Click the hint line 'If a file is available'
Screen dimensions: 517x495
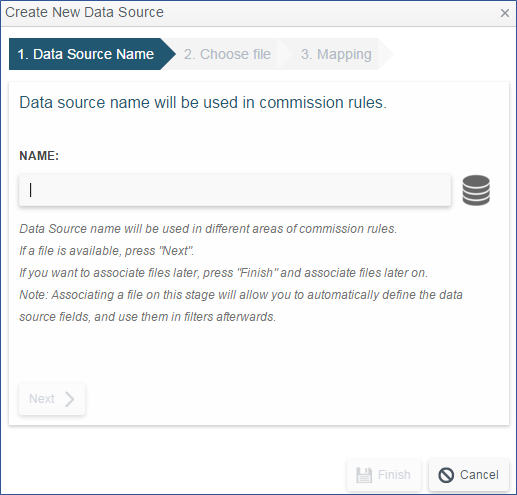click(106, 251)
